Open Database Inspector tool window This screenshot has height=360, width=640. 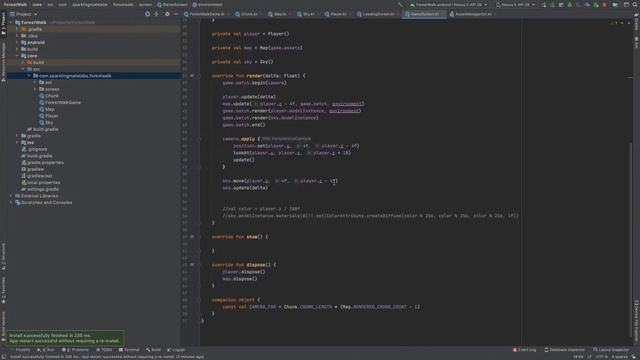564,350
